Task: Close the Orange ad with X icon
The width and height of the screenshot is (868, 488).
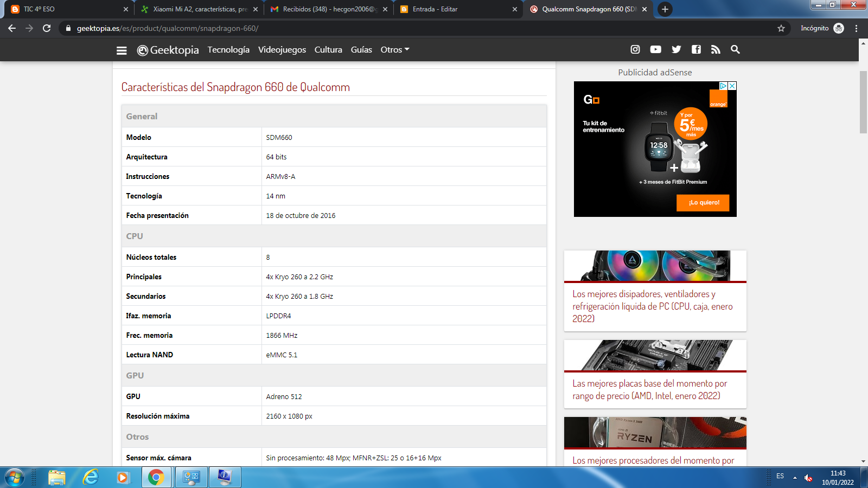Action: [x=732, y=86]
